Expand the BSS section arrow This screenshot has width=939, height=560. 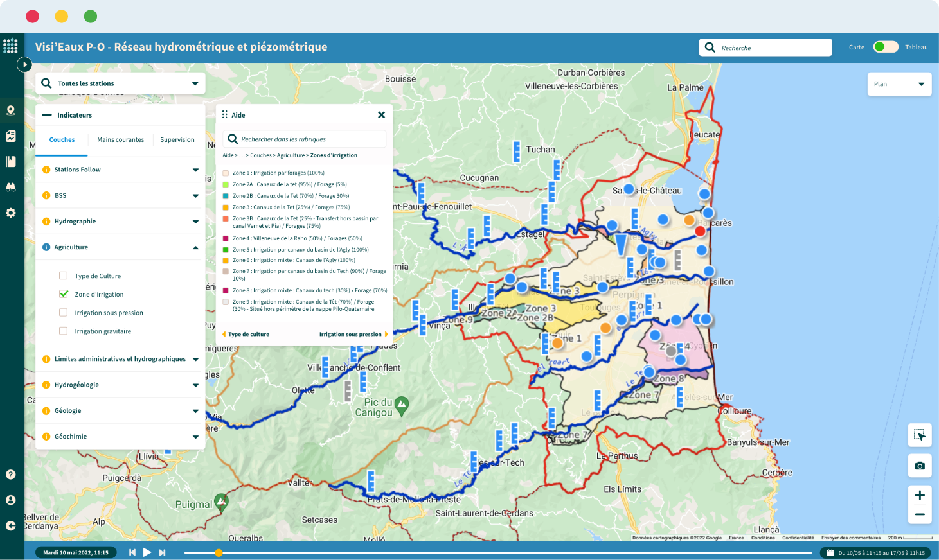coord(195,196)
